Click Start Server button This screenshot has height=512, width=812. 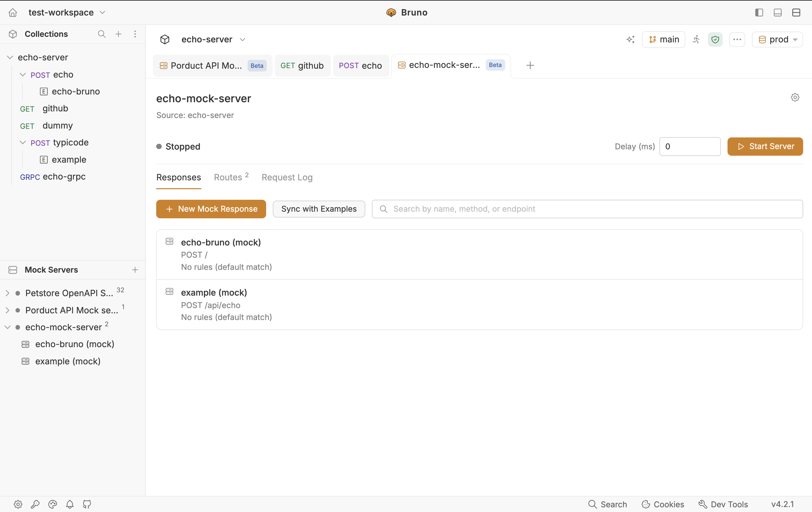pyautogui.click(x=765, y=146)
